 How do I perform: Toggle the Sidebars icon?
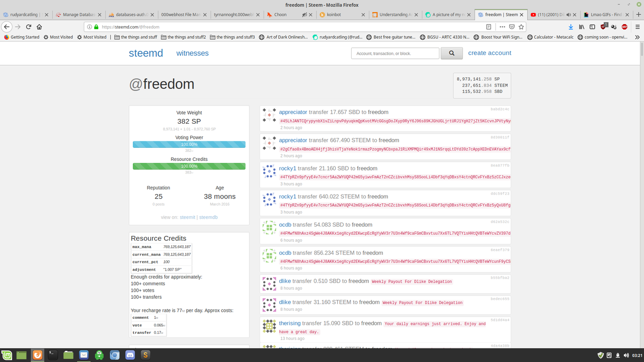tap(592, 27)
